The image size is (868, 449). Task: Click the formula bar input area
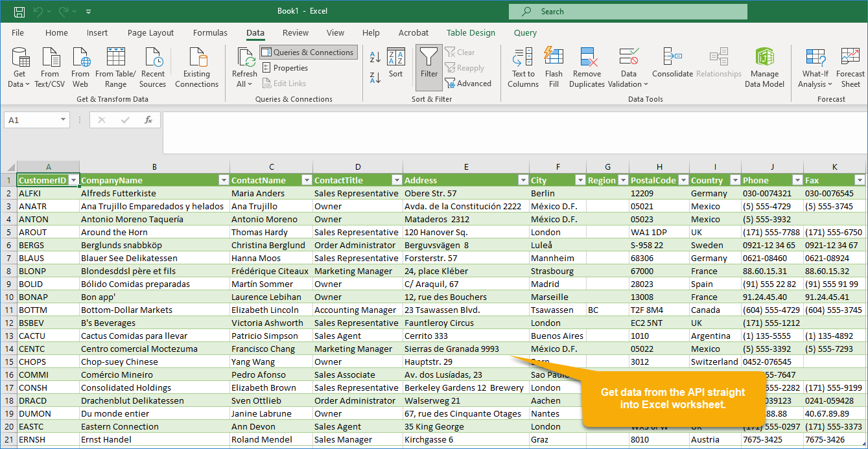click(514, 132)
